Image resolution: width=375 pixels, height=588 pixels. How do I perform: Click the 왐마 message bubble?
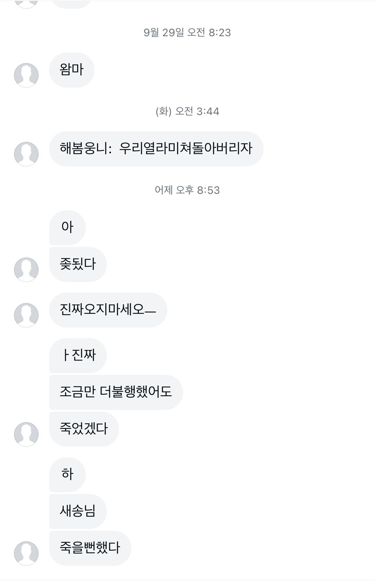coord(72,70)
